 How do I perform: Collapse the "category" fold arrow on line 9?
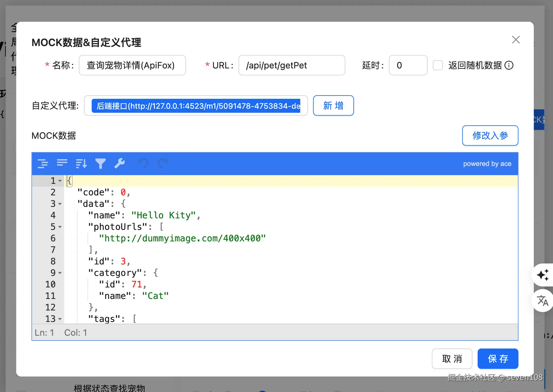[60, 273]
